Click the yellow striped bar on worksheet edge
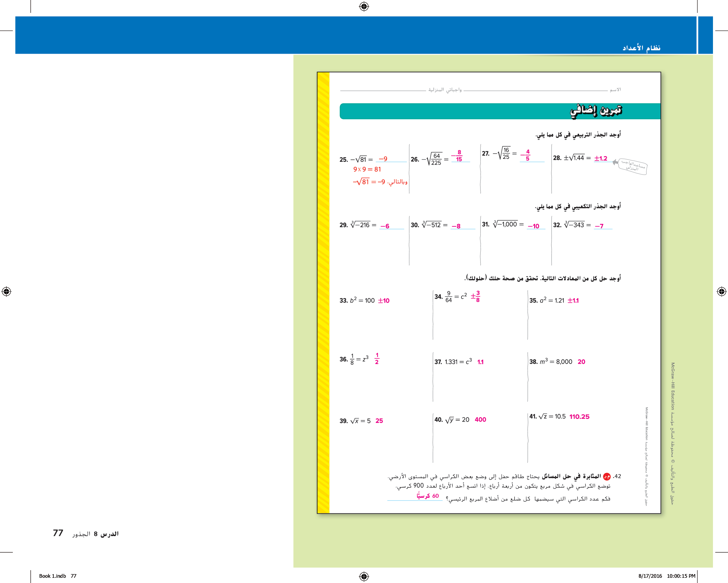The width and height of the screenshot is (728, 583). pos(323,292)
